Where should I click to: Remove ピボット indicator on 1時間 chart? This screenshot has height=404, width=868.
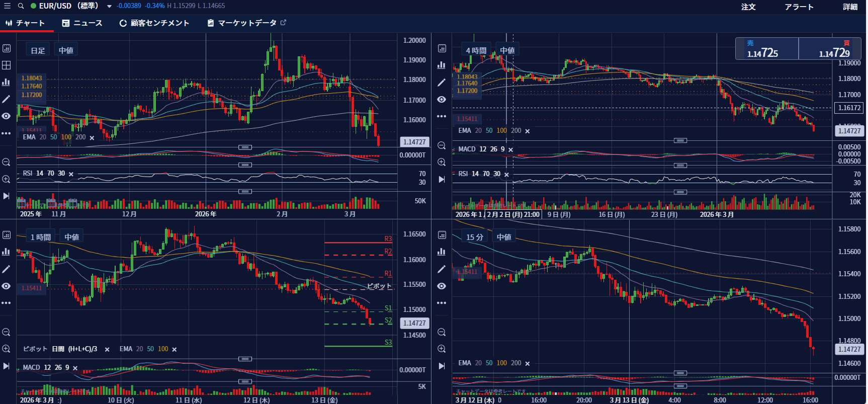click(x=107, y=350)
